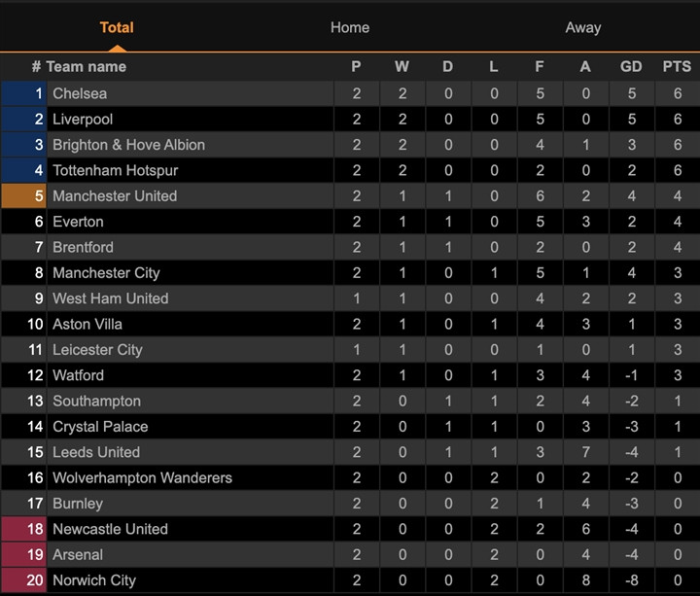Select Norwich City at the bottom
700x596 pixels.
pyautogui.click(x=94, y=580)
